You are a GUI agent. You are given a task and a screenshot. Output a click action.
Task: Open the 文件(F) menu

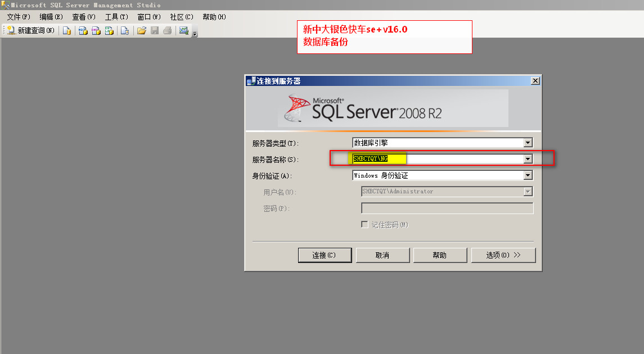coord(19,17)
